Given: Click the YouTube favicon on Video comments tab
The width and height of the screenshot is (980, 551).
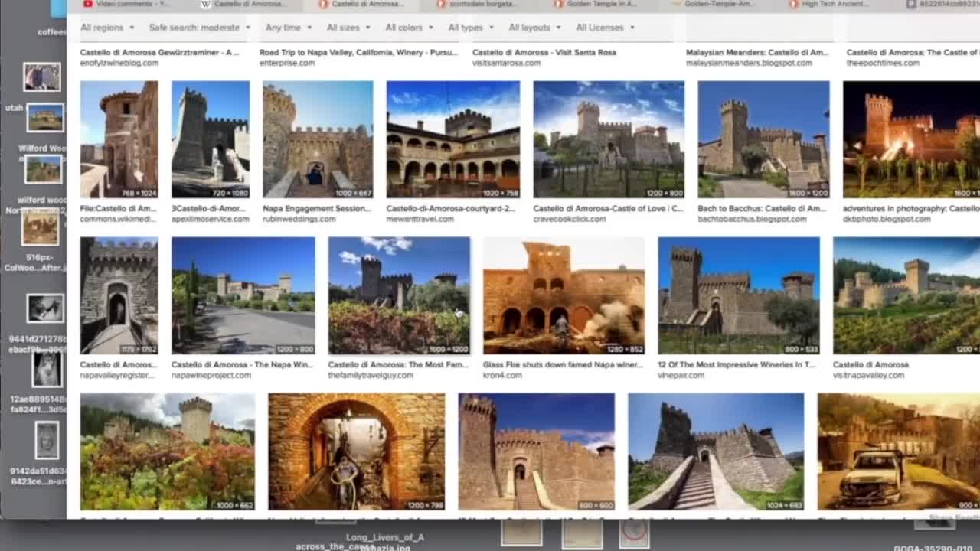Looking at the screenshot, I should pos(87,4).
